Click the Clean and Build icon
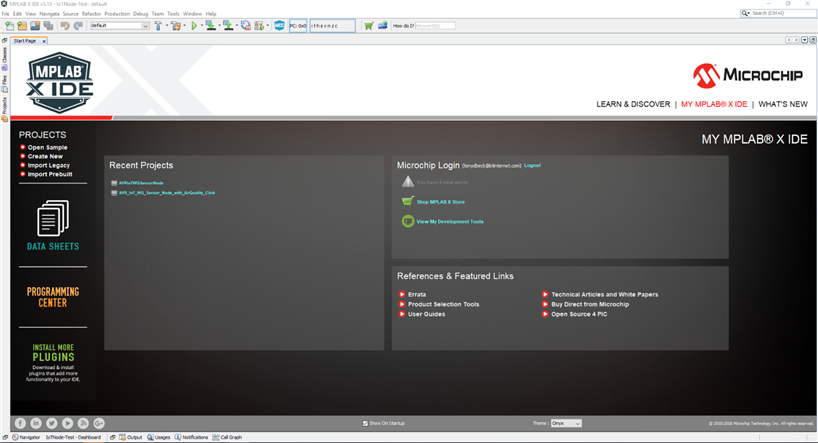The width and height of the screenshot is (818, 443). coord(176,26)
